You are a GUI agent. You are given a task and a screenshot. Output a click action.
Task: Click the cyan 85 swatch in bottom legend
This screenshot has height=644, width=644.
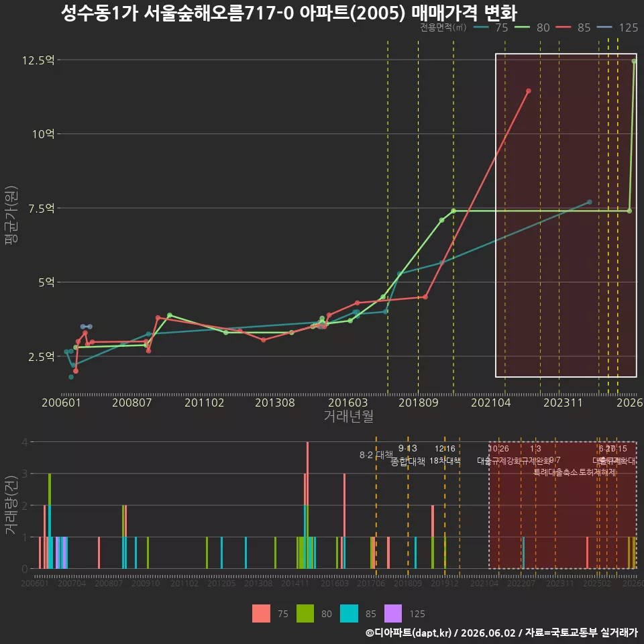point(349,614)
